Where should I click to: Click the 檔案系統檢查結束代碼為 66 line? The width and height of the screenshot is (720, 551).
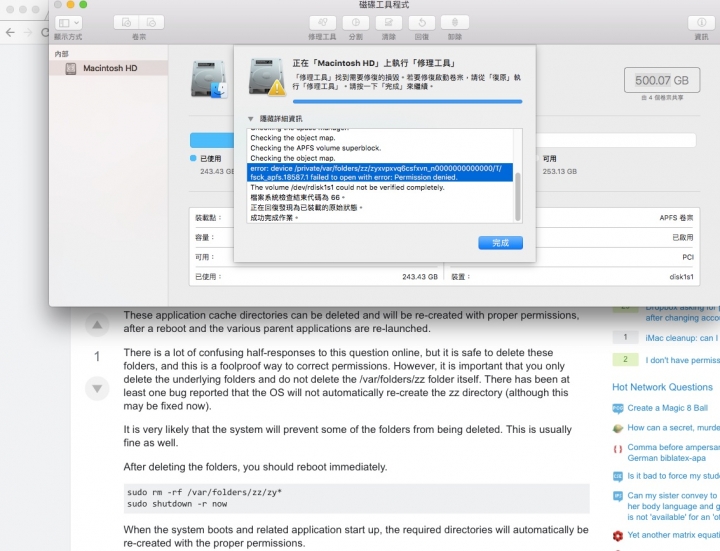tap(298, 197)
